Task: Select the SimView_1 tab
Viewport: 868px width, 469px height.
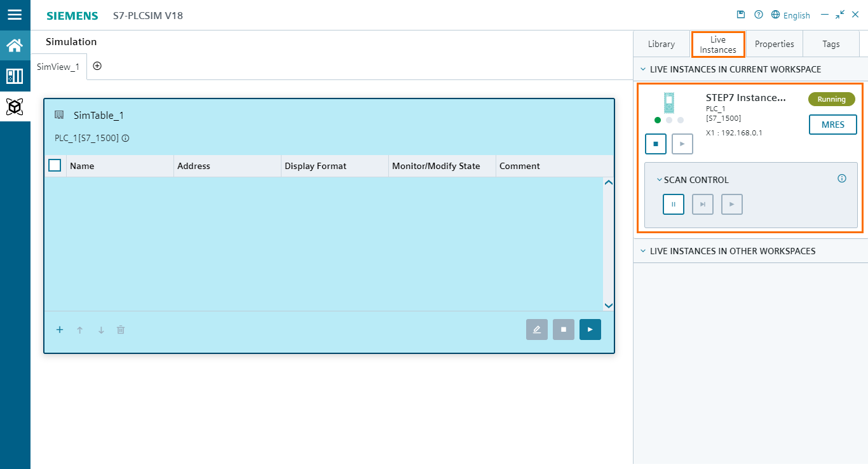Action: (x=58, y=65)
